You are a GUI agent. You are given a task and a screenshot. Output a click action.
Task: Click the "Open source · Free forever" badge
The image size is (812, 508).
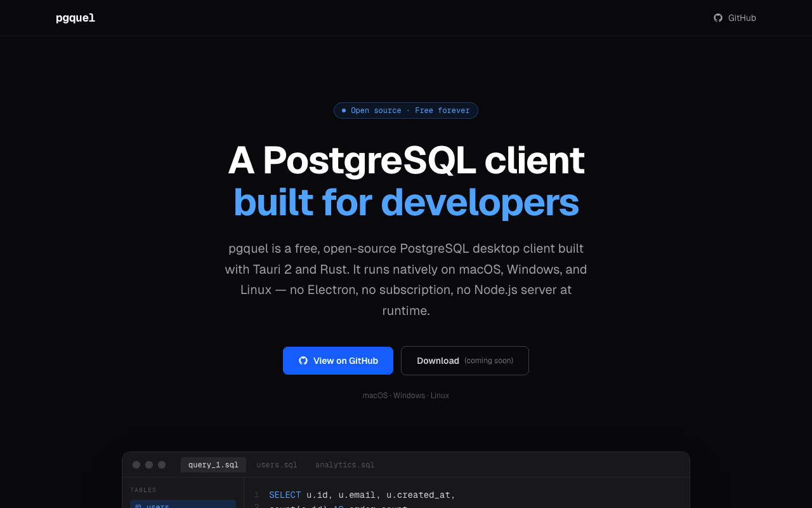point(406,110)
